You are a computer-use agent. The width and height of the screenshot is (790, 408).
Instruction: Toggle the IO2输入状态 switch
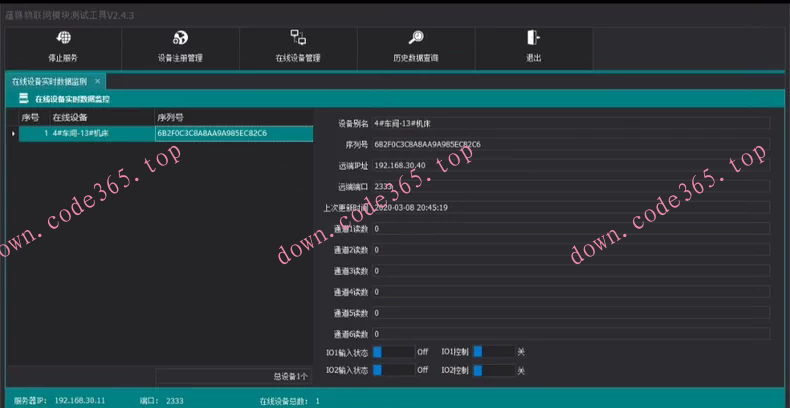tap(393, 370)
